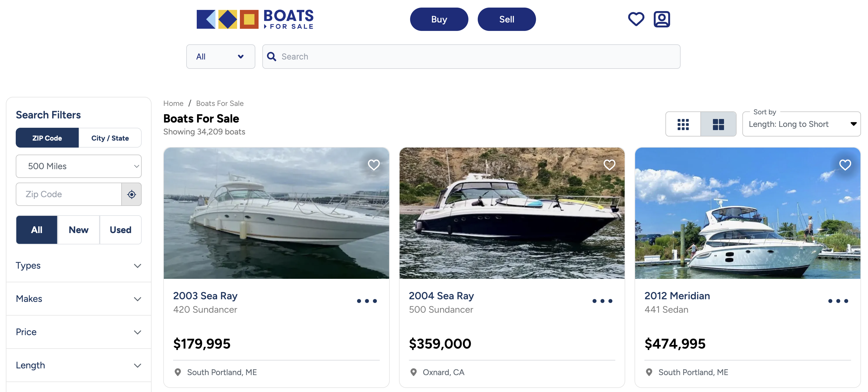Switch to the small grid view icon
The width and height of the screenshot is (868, 392).
[683, 124]
